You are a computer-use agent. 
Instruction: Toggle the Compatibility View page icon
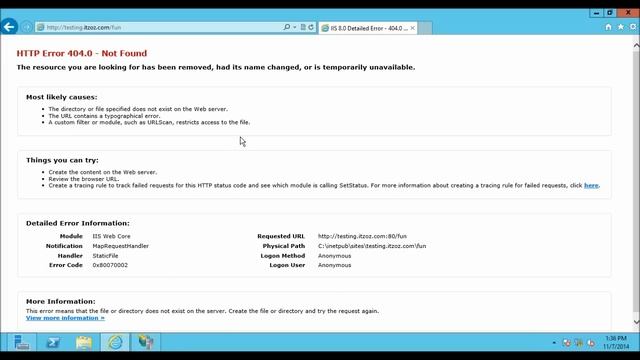click(303, 27)
